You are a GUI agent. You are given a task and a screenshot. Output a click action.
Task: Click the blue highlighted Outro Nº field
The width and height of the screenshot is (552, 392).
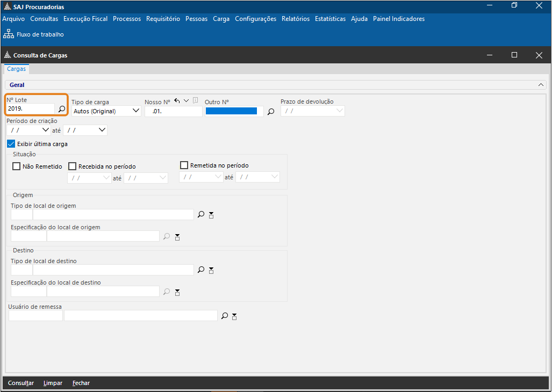click(x=231, y=111)
